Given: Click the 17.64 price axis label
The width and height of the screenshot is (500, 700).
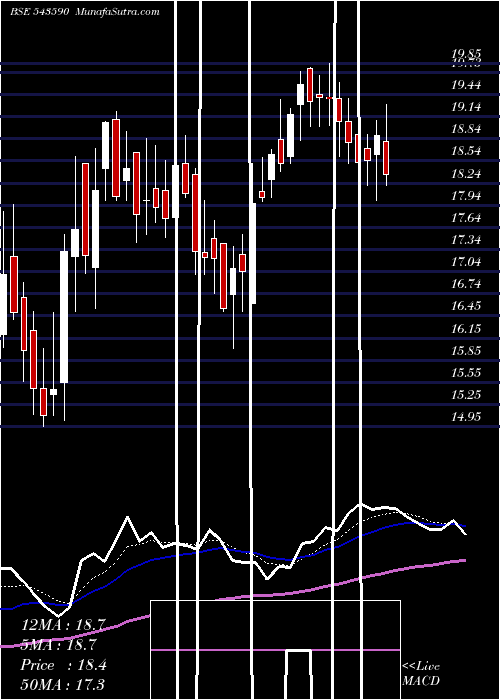Looking at the screenshot, I should [466, 217].
